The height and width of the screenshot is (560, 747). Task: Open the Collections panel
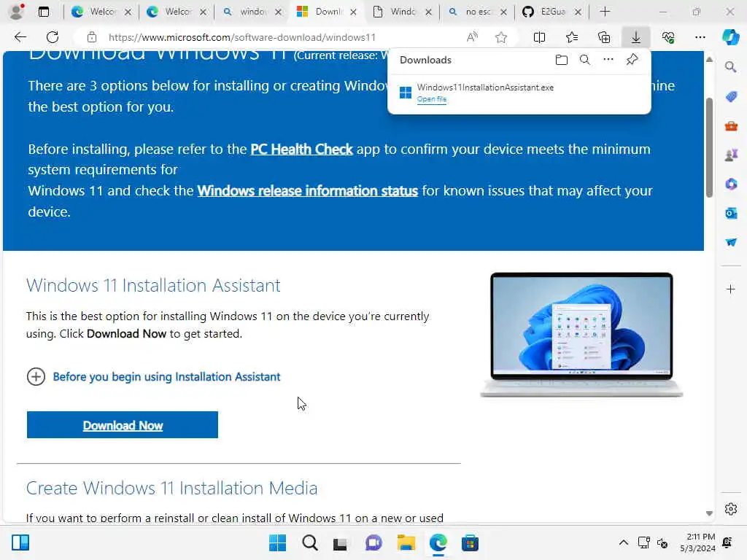click(604, 37)
